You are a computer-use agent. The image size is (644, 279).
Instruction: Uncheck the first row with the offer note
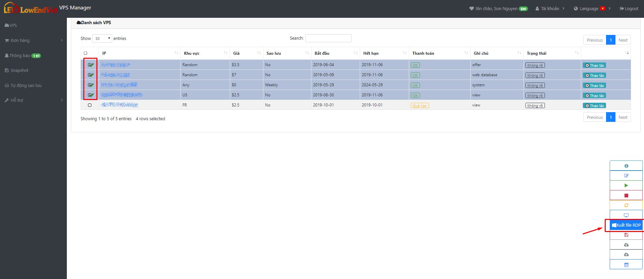coord(91,65)
